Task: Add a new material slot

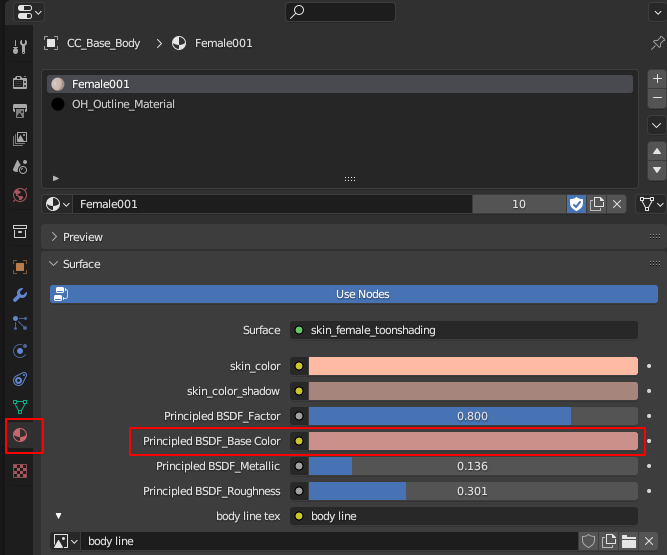Action: tap(657, 79)
